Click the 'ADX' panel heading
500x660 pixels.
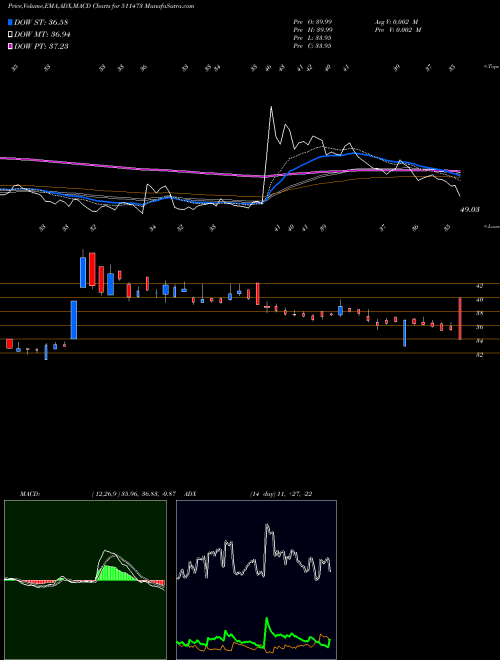point(191,494)
